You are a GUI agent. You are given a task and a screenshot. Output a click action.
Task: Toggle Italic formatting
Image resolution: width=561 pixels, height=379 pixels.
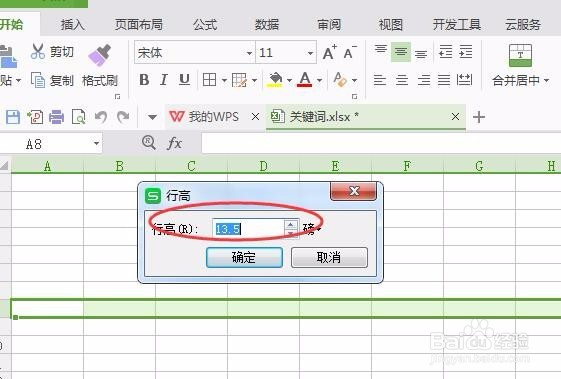click(164, 80)
